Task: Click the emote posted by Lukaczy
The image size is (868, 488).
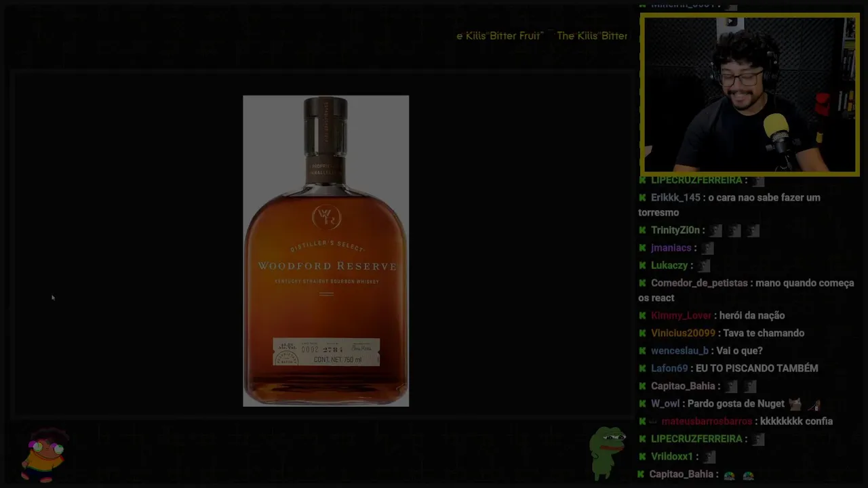Action: click(704, 266)
